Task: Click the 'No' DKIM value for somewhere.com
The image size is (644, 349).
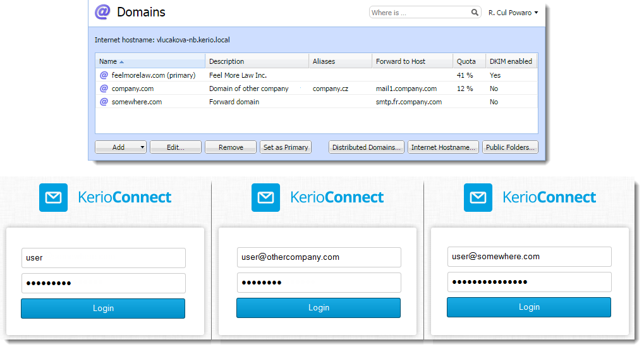Action: pyautogui.click(x=494, y=102)
